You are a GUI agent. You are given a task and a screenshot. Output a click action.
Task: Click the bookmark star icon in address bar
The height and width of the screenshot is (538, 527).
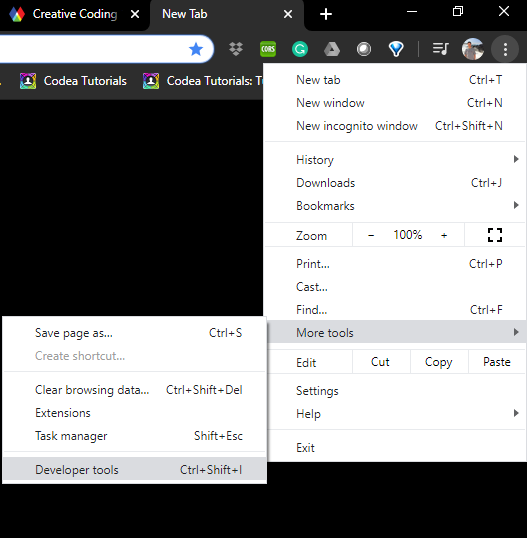click(196, 49)
